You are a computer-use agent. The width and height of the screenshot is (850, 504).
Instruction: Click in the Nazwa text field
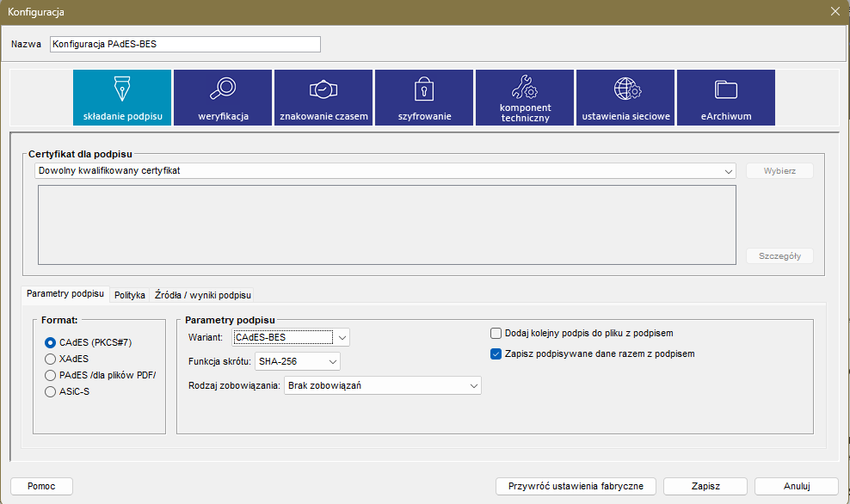[x=185, y=44]
